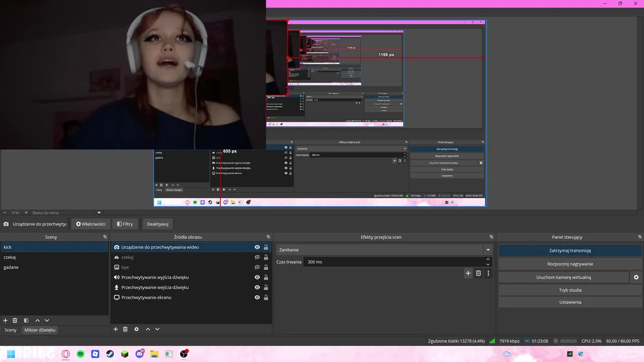Open Minecraft from the taskbar

125,354
